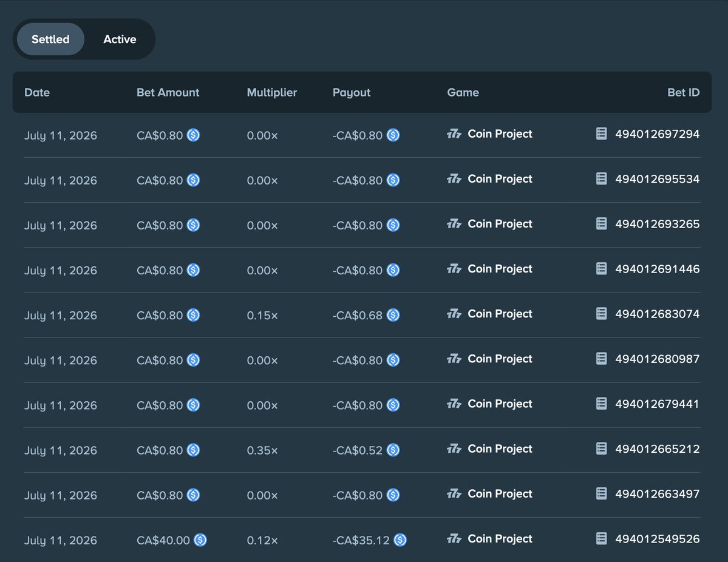Click currency coin beside -CA$35.12 payout
The height and width of the screenshot is (562, 728).
pos(400,540)
